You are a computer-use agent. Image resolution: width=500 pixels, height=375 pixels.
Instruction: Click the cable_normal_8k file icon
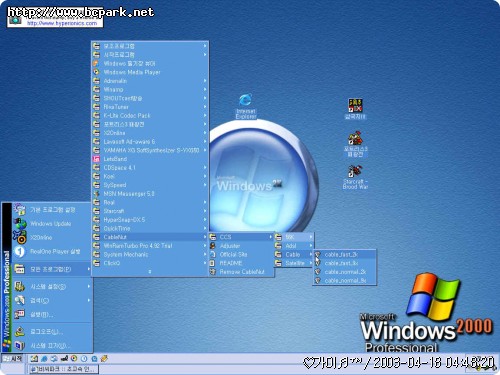[318, 281]
